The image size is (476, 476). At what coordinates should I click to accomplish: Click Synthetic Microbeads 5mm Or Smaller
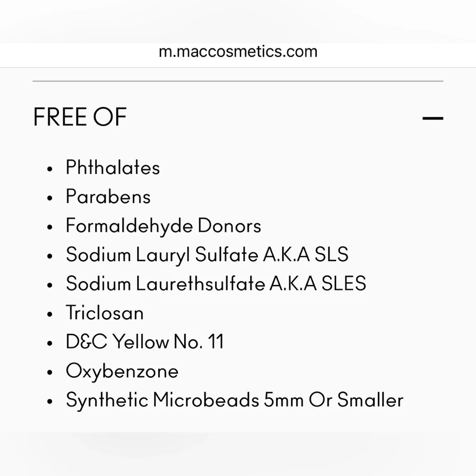click(x=235, y=400)
